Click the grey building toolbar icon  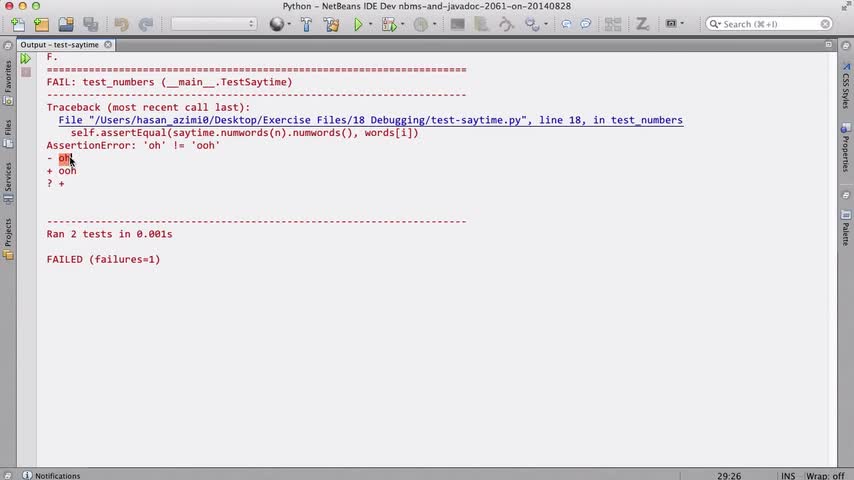pyautogui.click(x=481, y=24)
